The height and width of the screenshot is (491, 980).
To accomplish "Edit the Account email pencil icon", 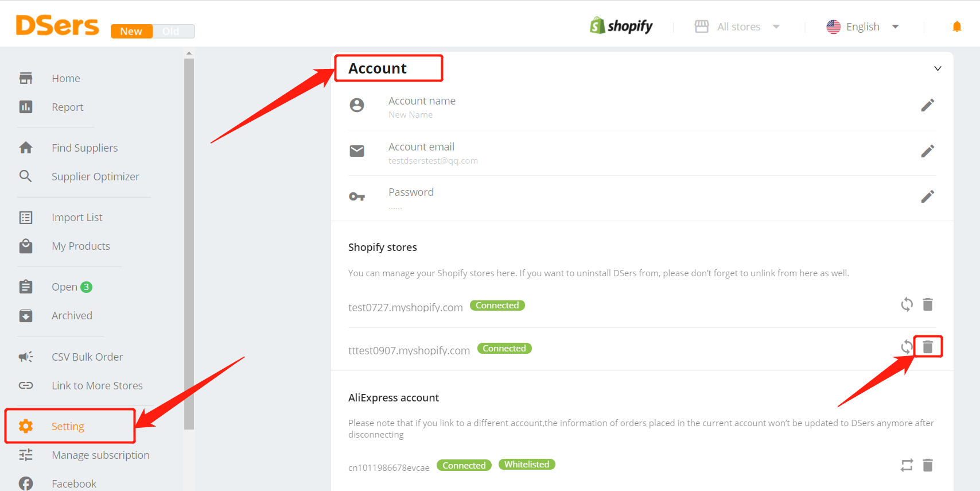I will (x=928, y=151).
